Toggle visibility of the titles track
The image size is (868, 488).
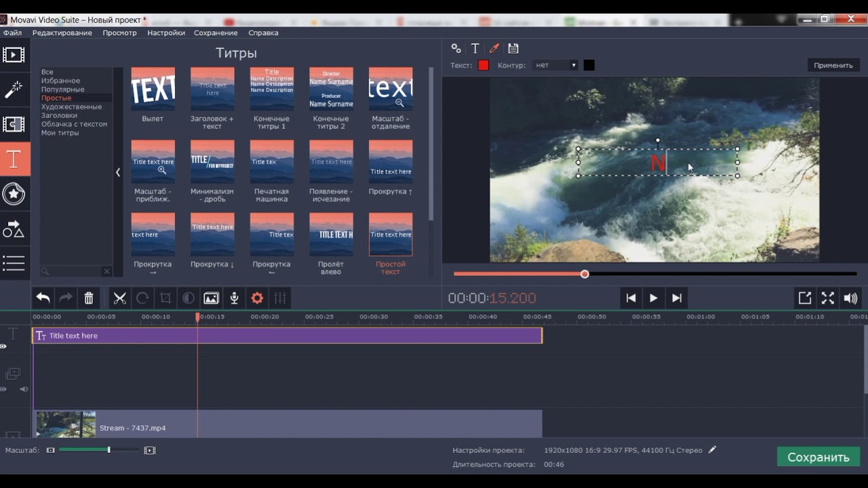click(x=3, y=346)
